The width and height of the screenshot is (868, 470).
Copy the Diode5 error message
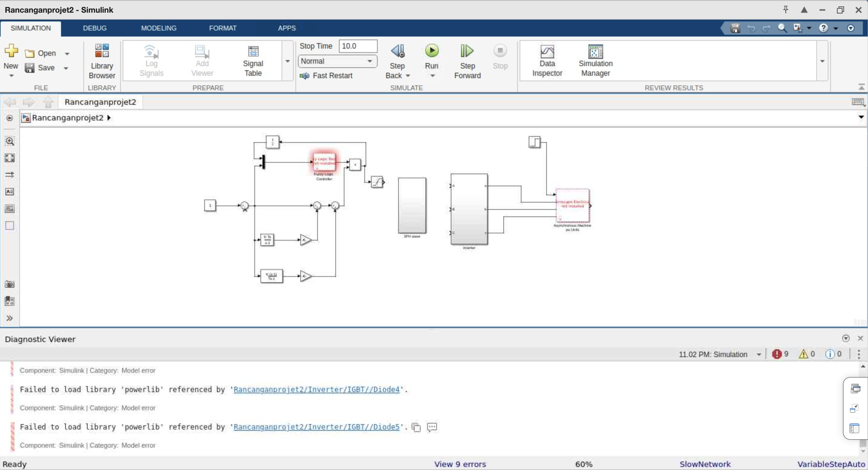[x=416, y=427]
